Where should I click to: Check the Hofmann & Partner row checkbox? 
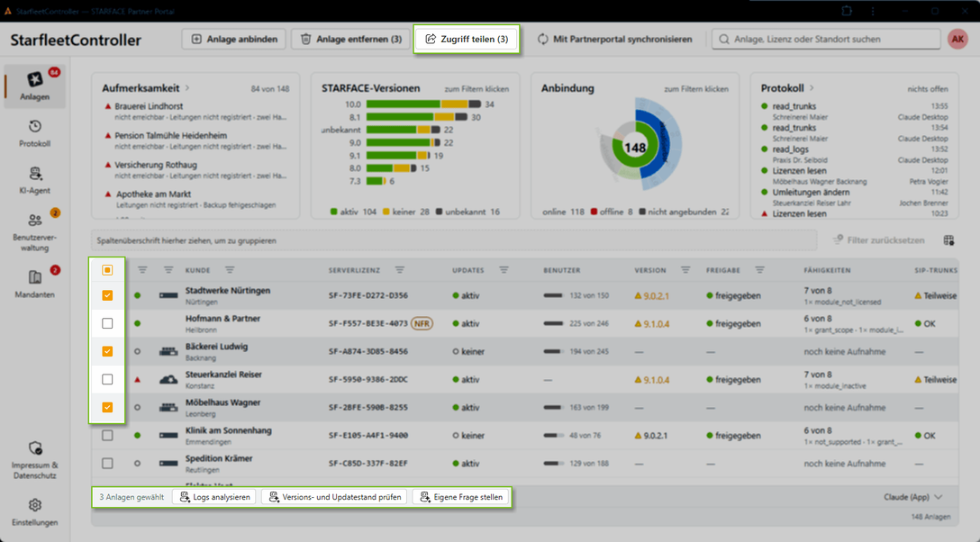(107, 323)
